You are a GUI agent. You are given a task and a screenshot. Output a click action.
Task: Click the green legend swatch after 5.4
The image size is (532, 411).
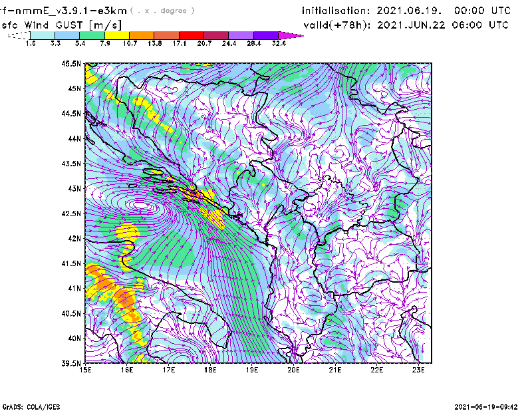(x=92, y=35)
